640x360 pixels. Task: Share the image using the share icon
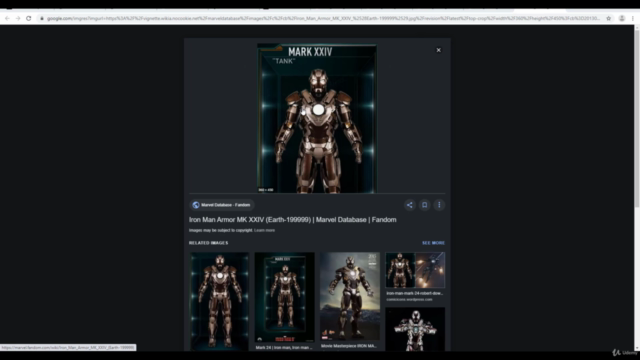410,205
